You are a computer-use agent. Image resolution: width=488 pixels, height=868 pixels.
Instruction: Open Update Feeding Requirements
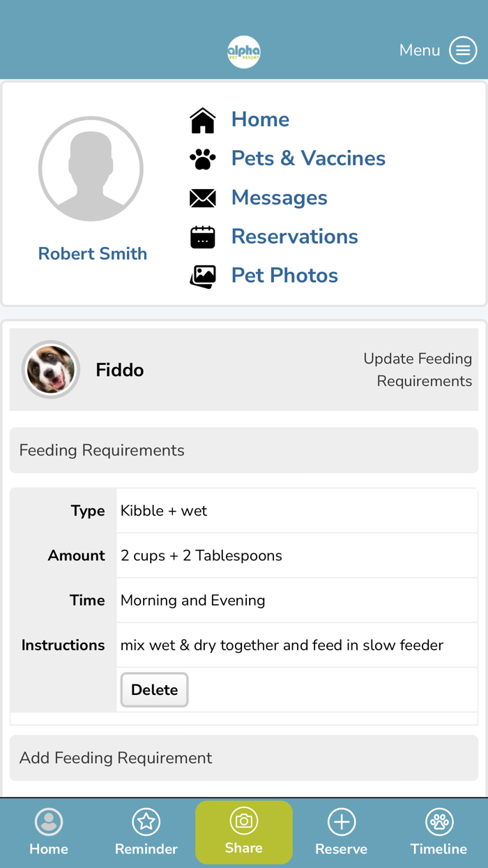click(x=418, y=369)
